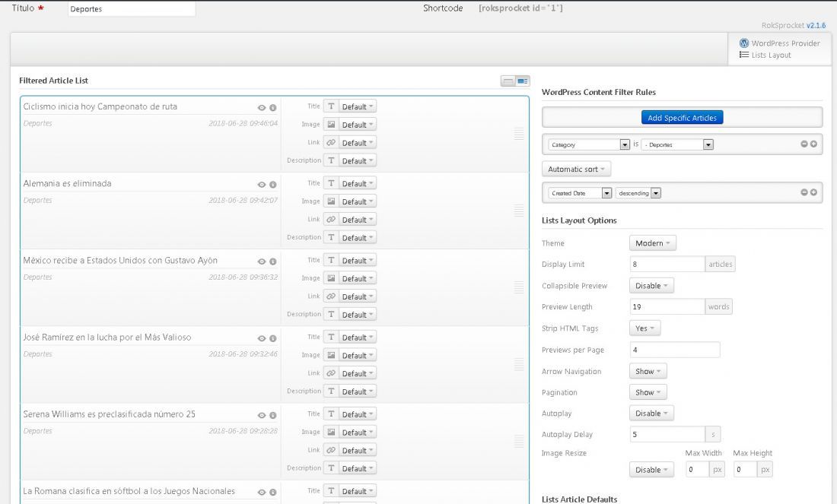Viewport: 837px width, 504px height.
Task: Switch to compact list view icon
Action: pos(508,81)
